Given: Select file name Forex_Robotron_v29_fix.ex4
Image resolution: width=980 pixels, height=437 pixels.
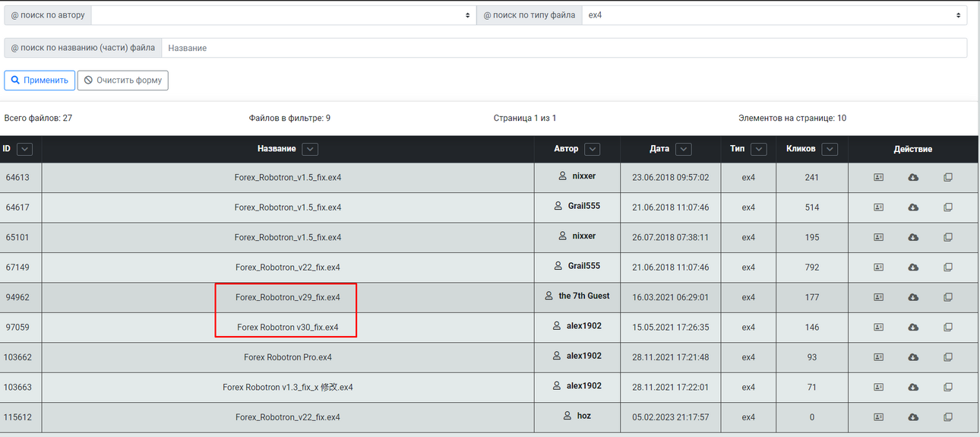Looking at the screenshot, I should tap(288, 297).
